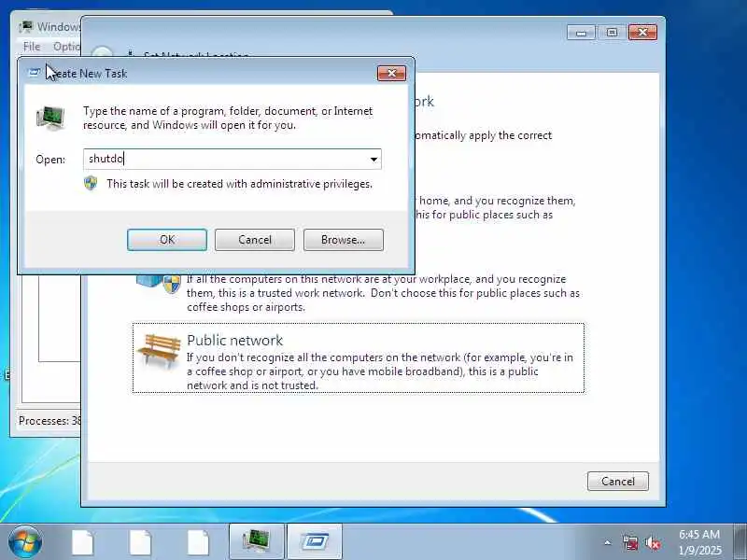Switch to Task Manager taskbar button
The image size is (747, 560).
256,541
